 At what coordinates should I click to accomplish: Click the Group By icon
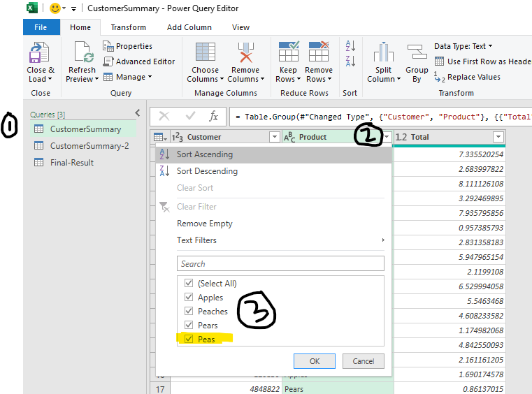tap(417, 52)
